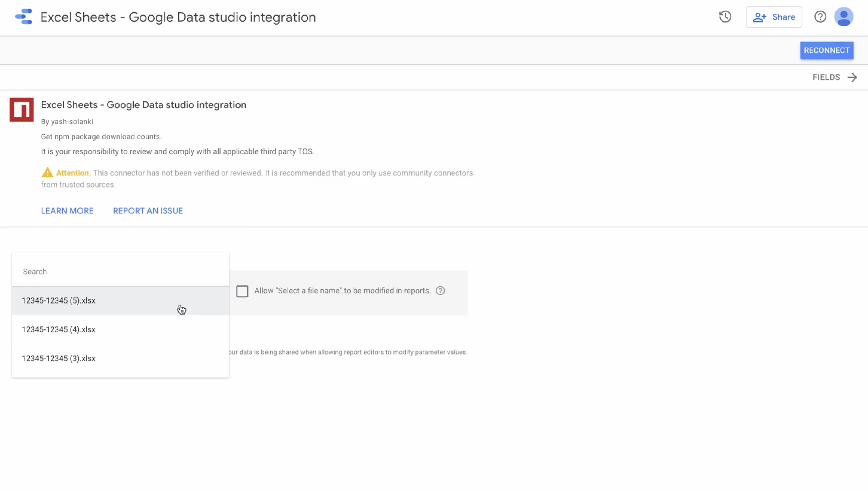Click the RECONNECT button
Image resolution: width=868 pixels, height=492 pixels.
click(826, 50)
